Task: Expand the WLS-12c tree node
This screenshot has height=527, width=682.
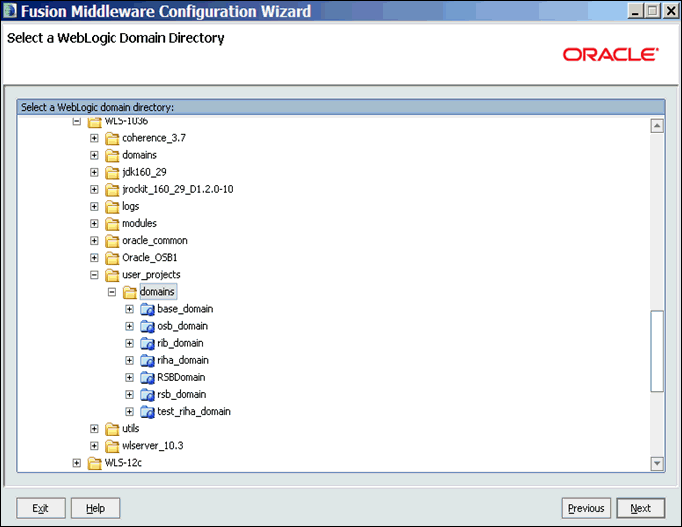Action: point(77,463)
